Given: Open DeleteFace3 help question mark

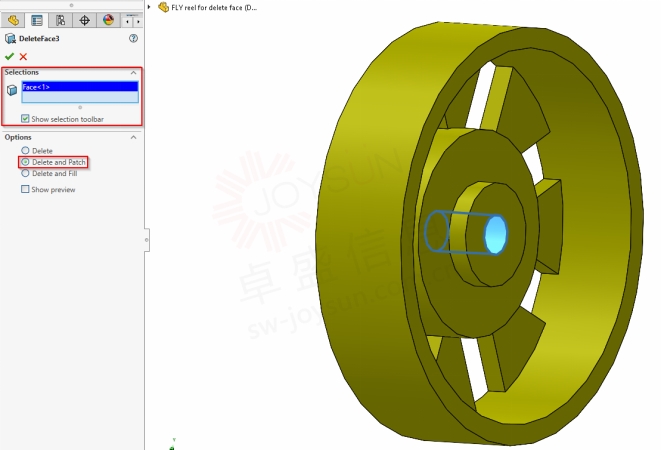Looking at the screenshot, I should tap(133, 39).
